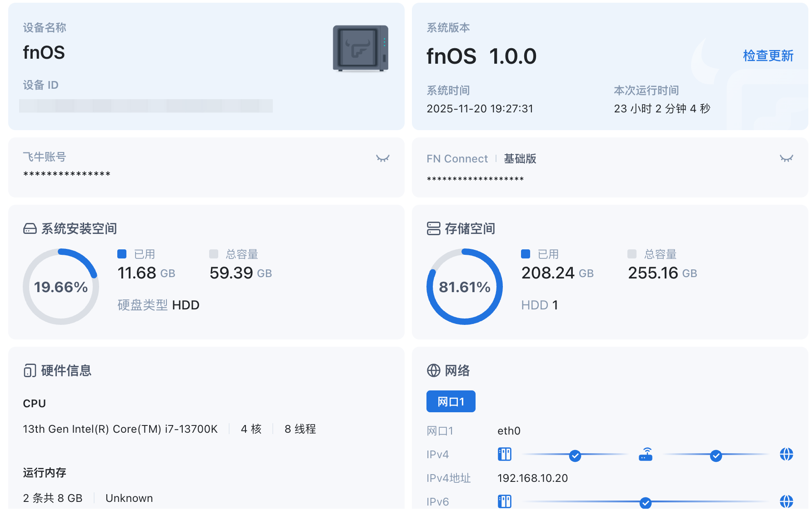Click the 网络 globe icon

[433, 370]
